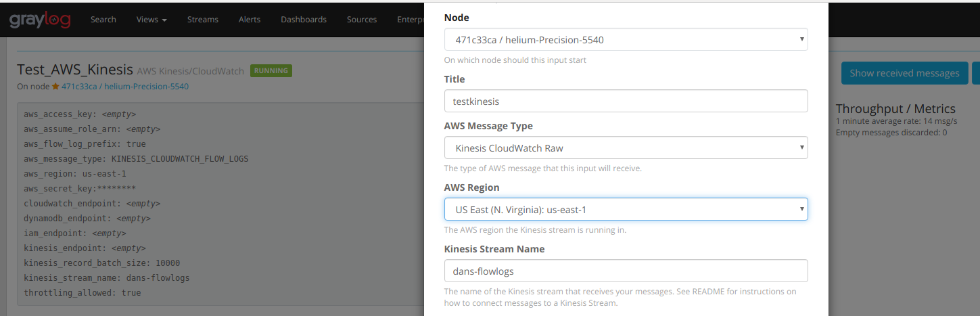Image resolution: width=980 pixels, height=316 pixels.
Task: Click the kinesis_stream_name: dans-flowlogs line
Action: 107,278
